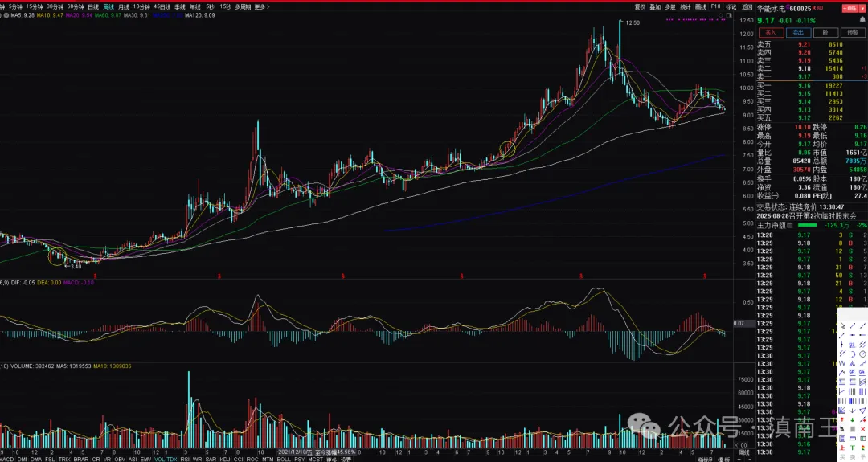Toggle the side panel icon atop chart

[730, 15]
